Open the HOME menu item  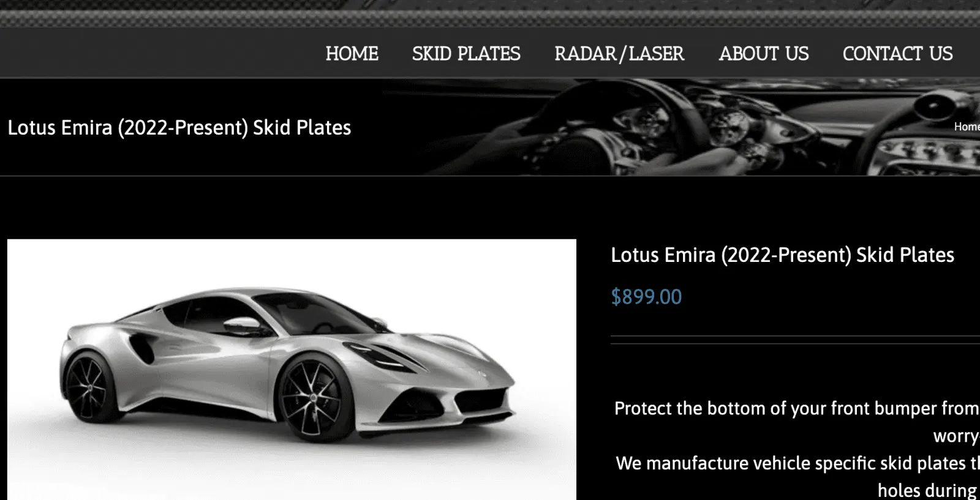pyautogui.click(x=352, y=54)
